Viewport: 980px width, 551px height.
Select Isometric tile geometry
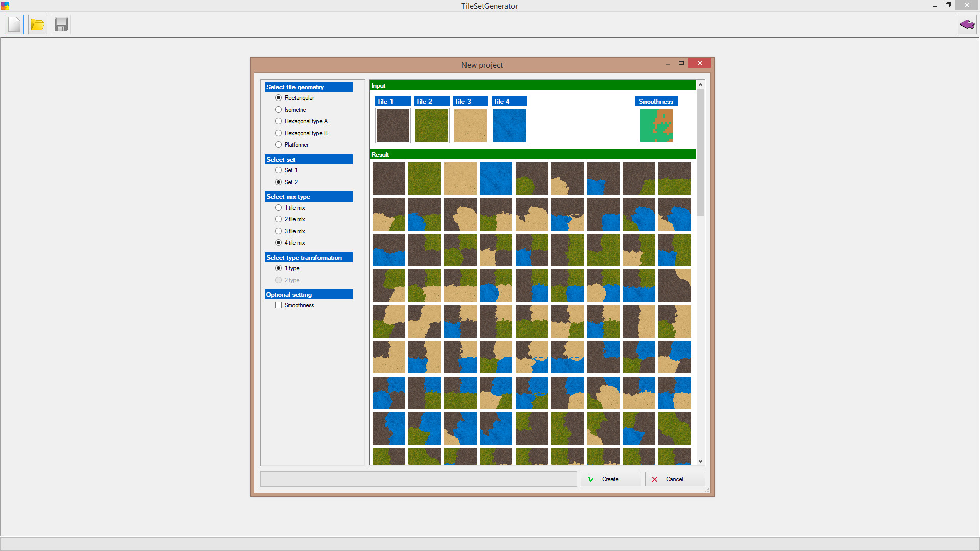coord(279,109)
